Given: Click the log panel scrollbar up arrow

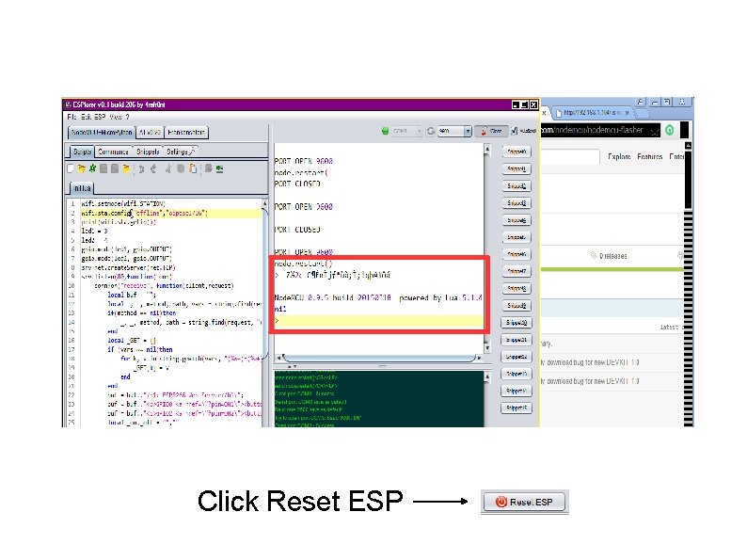Looking at the screenshot, I should point(487,377).
